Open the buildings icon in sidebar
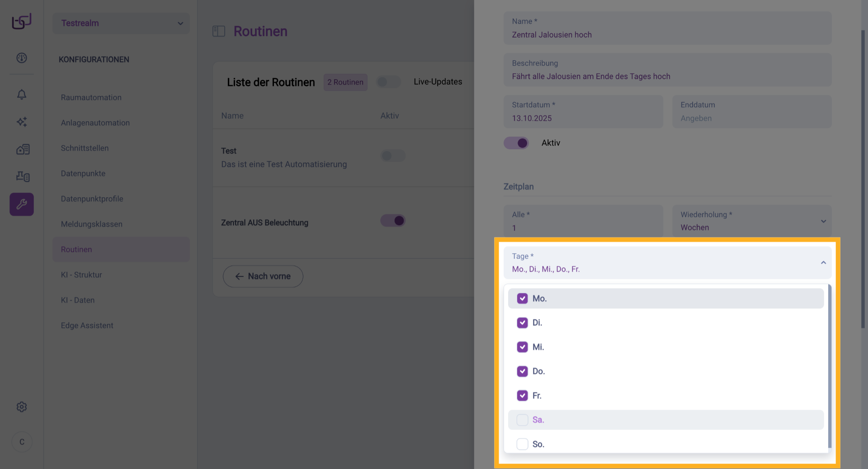The height and width of the screenshot is (469, 868). pos(23,149)
